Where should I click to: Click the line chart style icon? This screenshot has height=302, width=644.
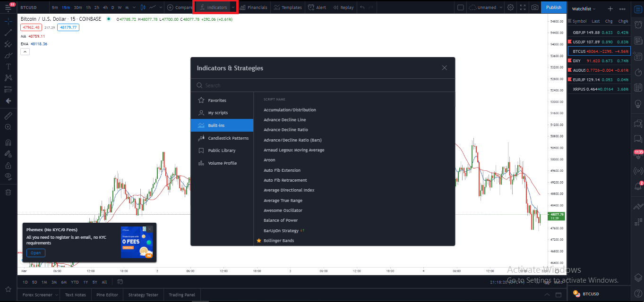153,8
